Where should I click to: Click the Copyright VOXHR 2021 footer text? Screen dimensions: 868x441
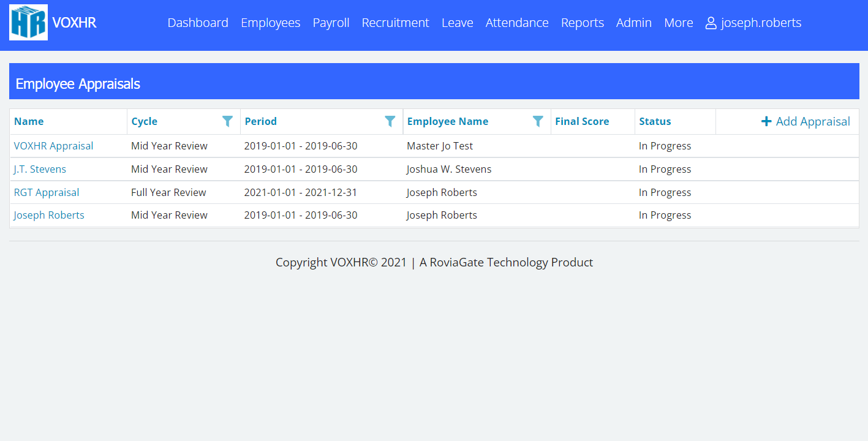coord(341,262)
